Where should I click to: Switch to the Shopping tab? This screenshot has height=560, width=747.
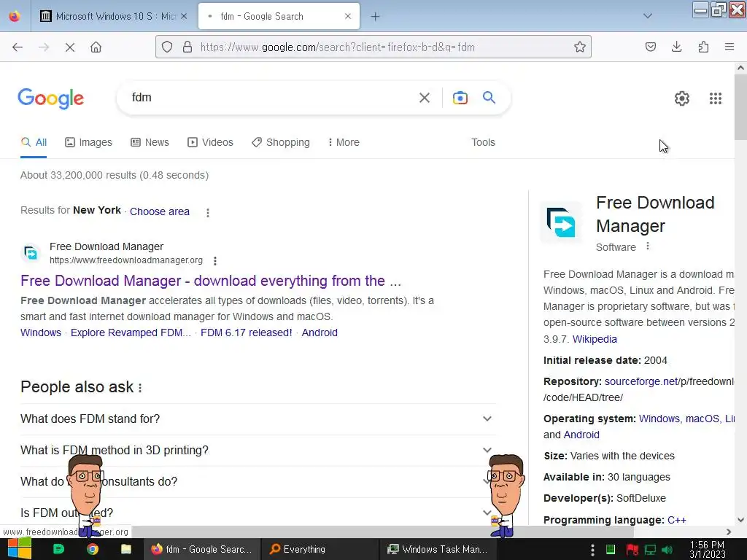281,142
